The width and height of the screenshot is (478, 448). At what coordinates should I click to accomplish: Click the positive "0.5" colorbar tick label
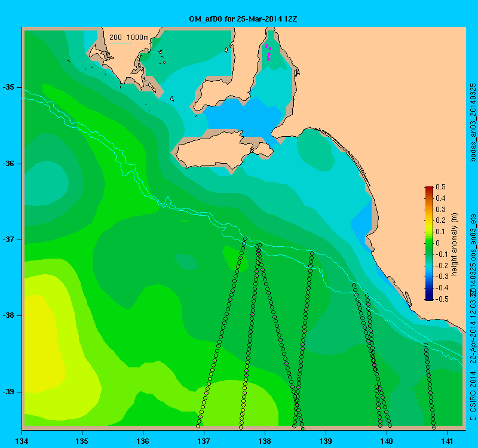(440, 187)
